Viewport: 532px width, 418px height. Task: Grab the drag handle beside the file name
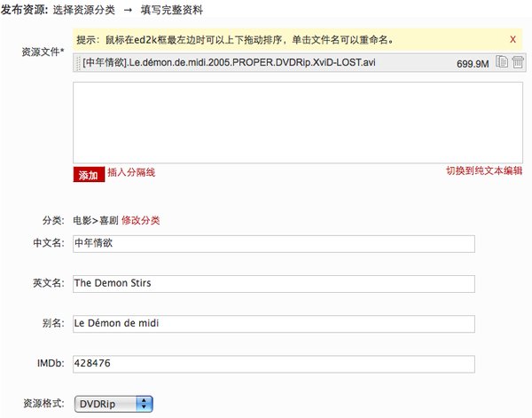(x=78, y=62)
